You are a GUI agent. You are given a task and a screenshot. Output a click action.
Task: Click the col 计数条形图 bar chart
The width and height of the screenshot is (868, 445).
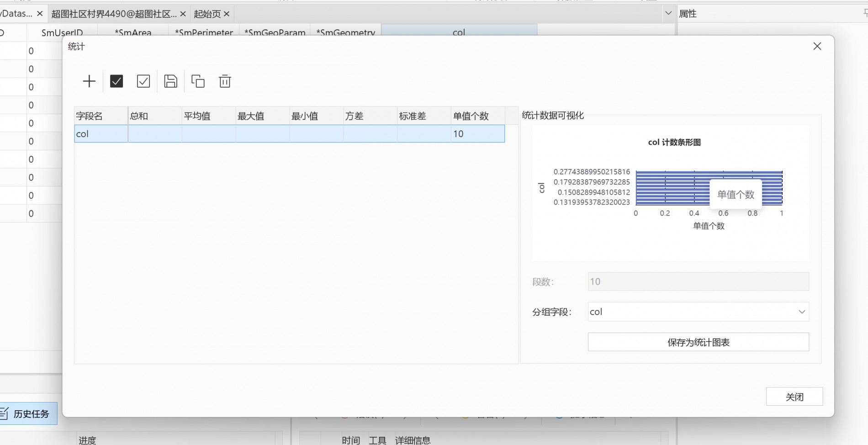pyautogui.click(x=671, y=193)
